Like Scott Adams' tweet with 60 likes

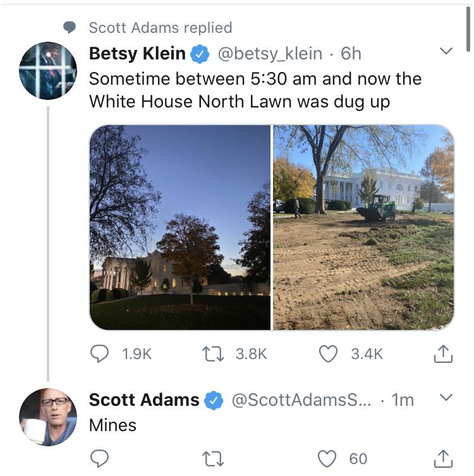click(x=328, y=458)
